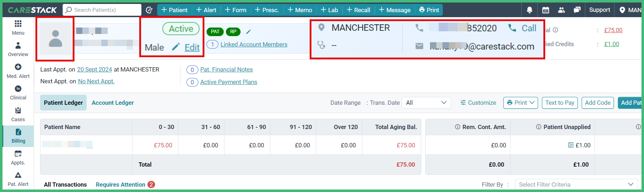Image resolution: width=644 pixels, height=192 pixels.
Task: Click the chat messages icon
Action: (577, 10)
